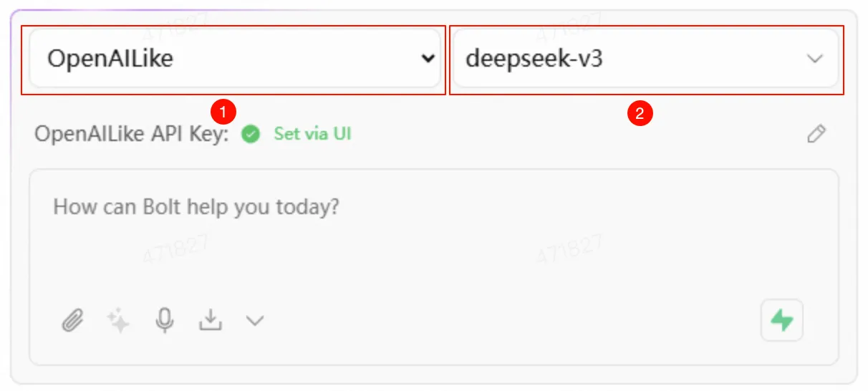This screenshot has width=868, height=391.
Task: Open the deepseek-v3 model dropdown
Action: click(x=645, y=59)
